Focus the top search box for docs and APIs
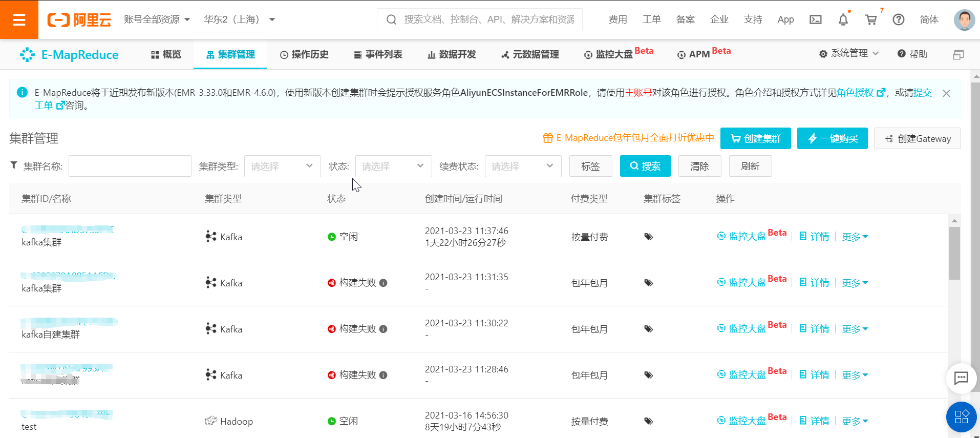Screen dimensions: 980x438 pyautogui.click(x=480, y=19)
